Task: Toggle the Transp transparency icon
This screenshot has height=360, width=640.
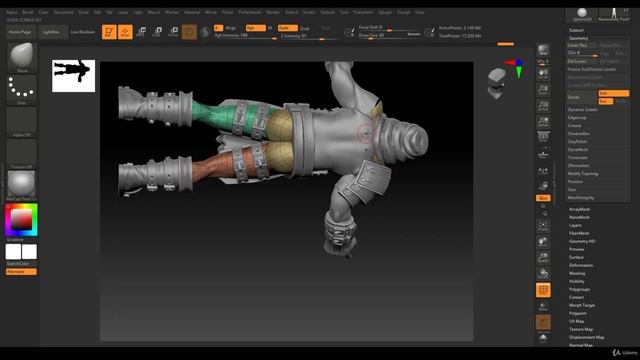Action: 543,306
